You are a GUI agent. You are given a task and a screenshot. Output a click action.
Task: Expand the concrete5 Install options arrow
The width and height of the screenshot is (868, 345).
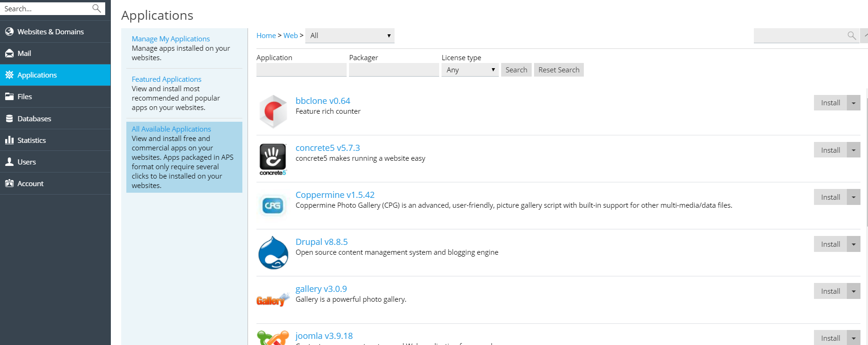[853, 150]
